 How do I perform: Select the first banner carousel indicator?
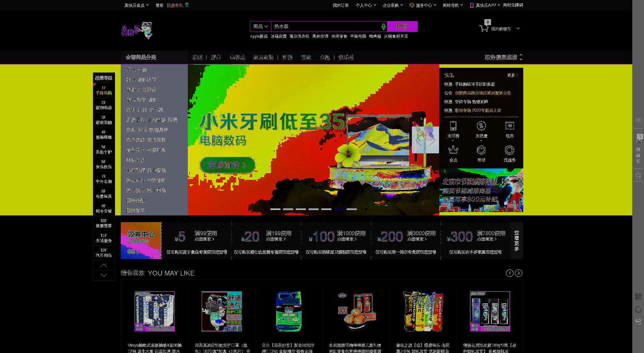point(275,209)
